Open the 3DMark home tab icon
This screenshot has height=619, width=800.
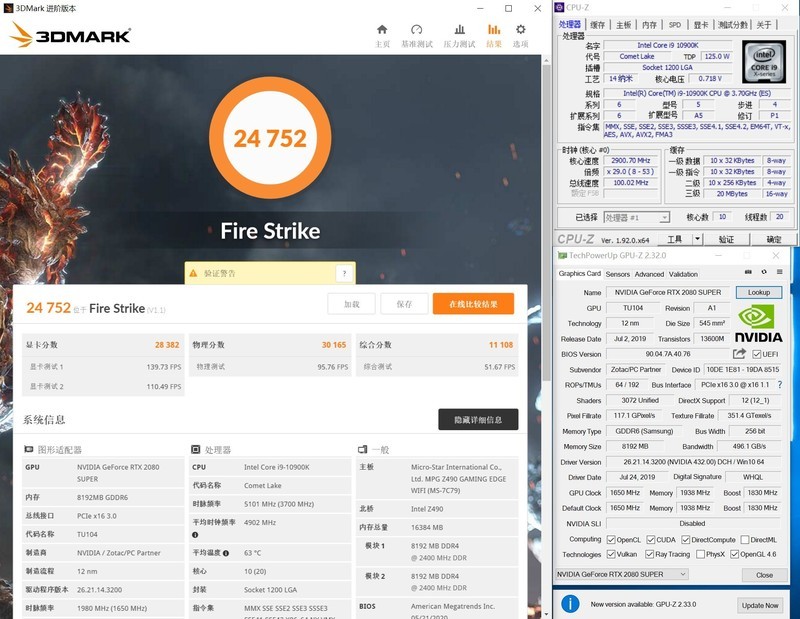point(382,30)
